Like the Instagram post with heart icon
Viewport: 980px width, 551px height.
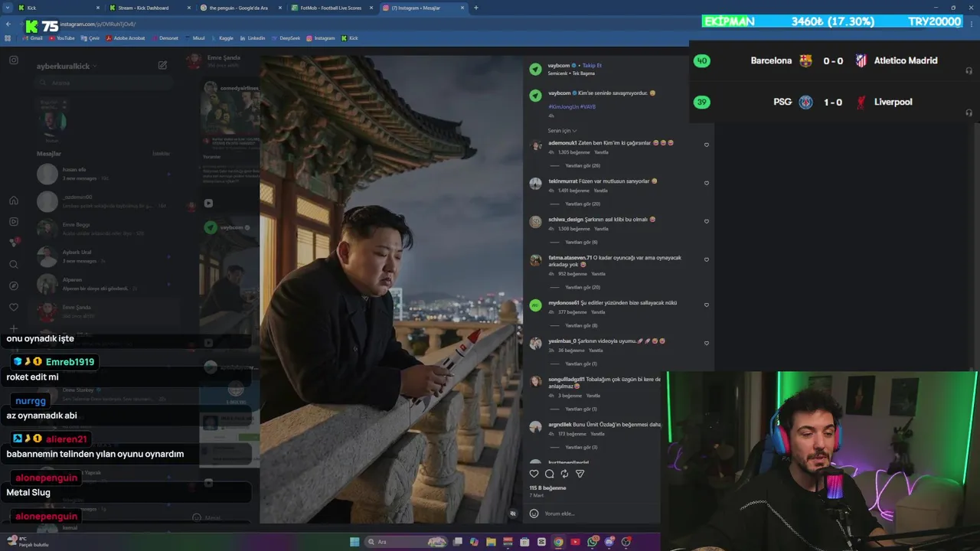(x=534, y=474)
